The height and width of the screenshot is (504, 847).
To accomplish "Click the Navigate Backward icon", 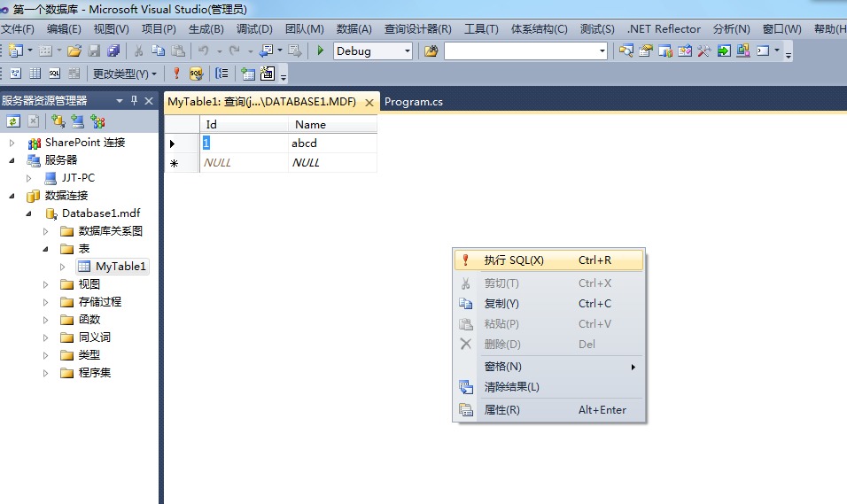I will click(x=267, y=50).
